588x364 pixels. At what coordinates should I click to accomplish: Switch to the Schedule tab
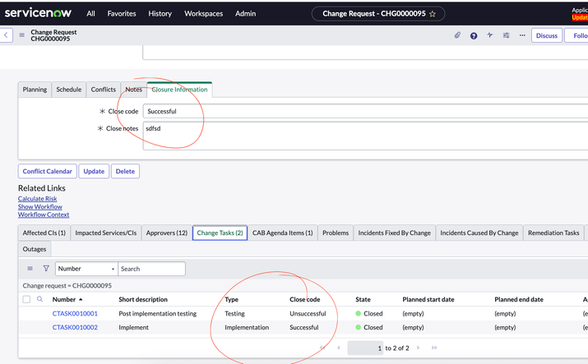click(x=68, y=90)
